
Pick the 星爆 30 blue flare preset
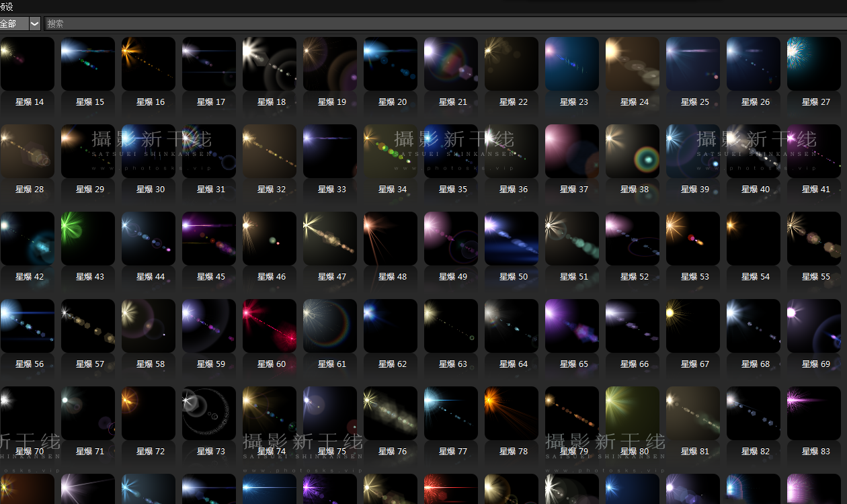coord(149,151)
